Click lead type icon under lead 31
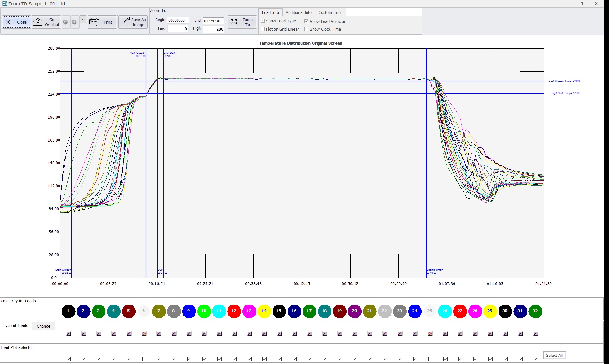 tap(521, 333)
